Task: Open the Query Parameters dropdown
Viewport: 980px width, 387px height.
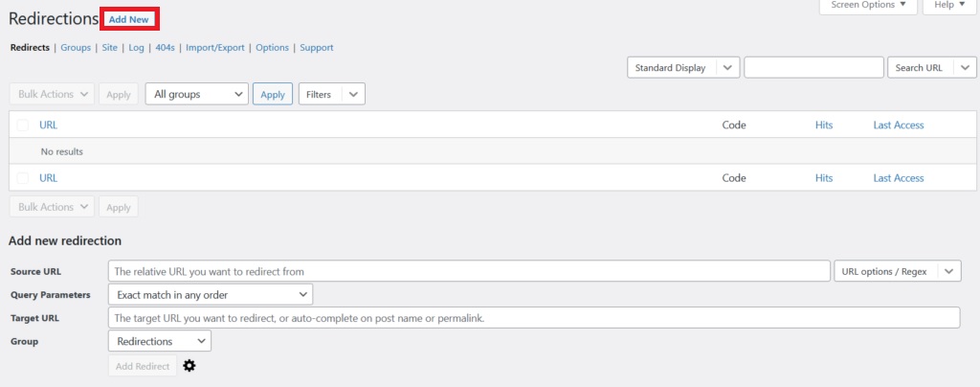Action: click(211, 294)
